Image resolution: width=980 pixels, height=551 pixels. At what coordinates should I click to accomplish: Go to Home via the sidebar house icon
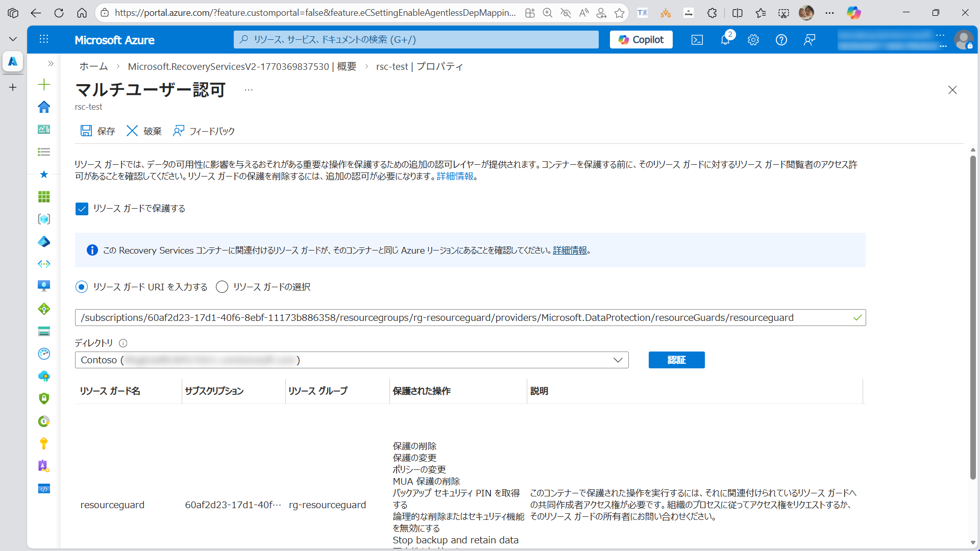[44, 107]
